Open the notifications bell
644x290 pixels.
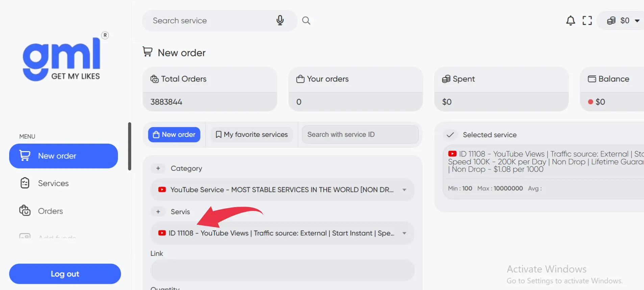[570, 21]
